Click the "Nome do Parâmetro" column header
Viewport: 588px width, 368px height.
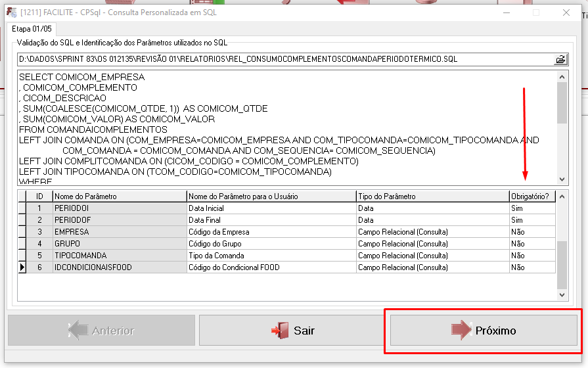click(x=119, y=196)
